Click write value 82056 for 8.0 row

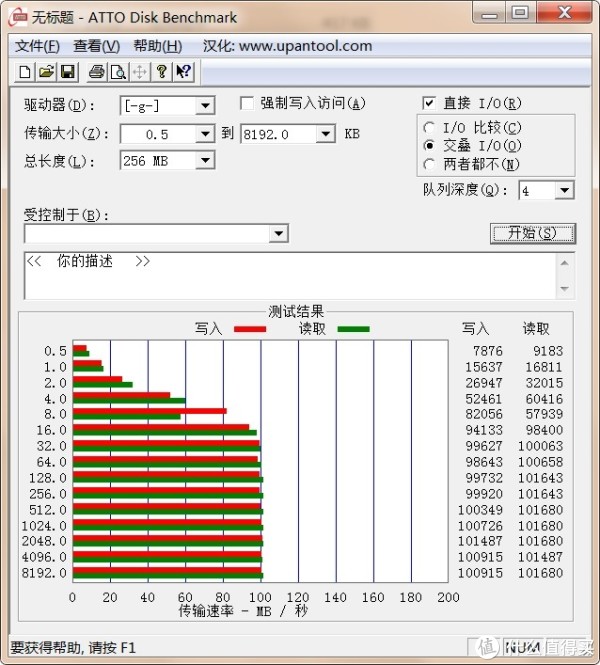coord(484,414)
